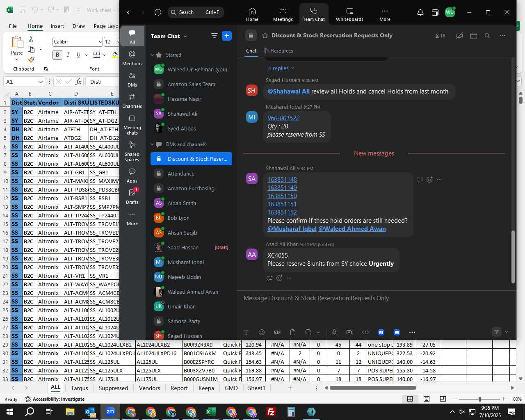Star the Discount & Stock Reservation channel
The image size is (525, 420).
(265, 35)
